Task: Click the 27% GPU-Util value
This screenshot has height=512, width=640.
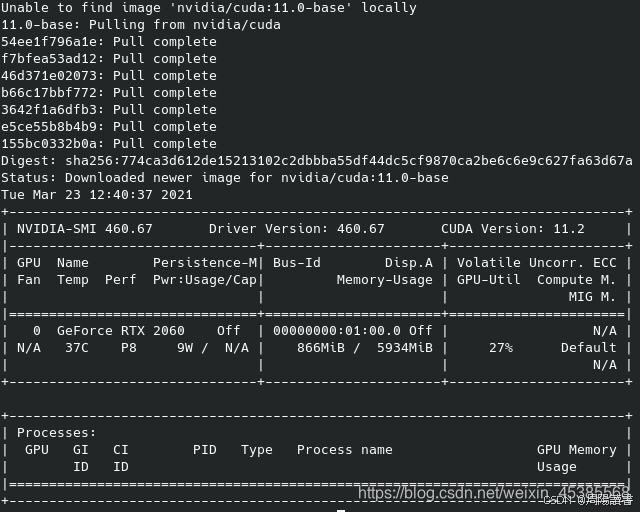Action: pos(501,347)
